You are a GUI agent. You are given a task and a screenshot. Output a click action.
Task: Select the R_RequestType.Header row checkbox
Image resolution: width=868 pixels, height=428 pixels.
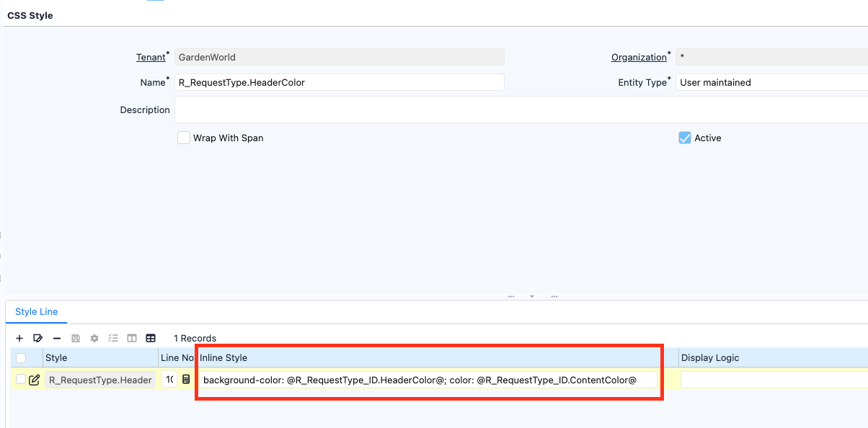coord(21,380)
